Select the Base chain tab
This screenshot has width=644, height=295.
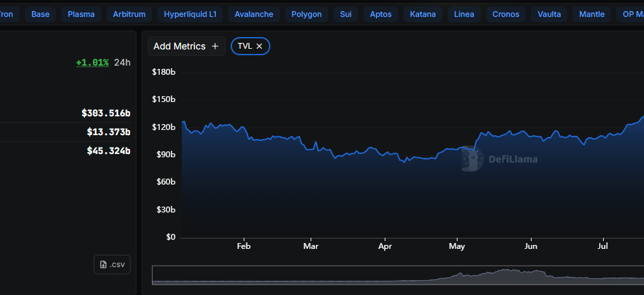click(40, 14)
